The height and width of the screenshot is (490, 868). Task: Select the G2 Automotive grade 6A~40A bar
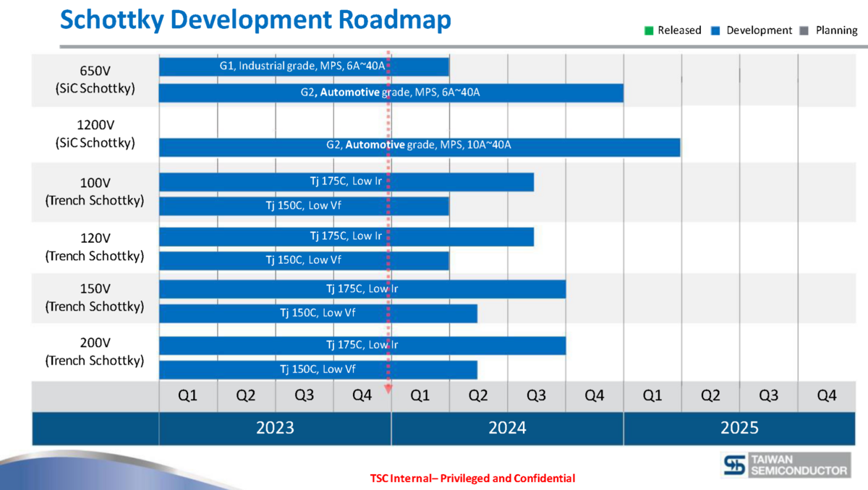(391, 93)
